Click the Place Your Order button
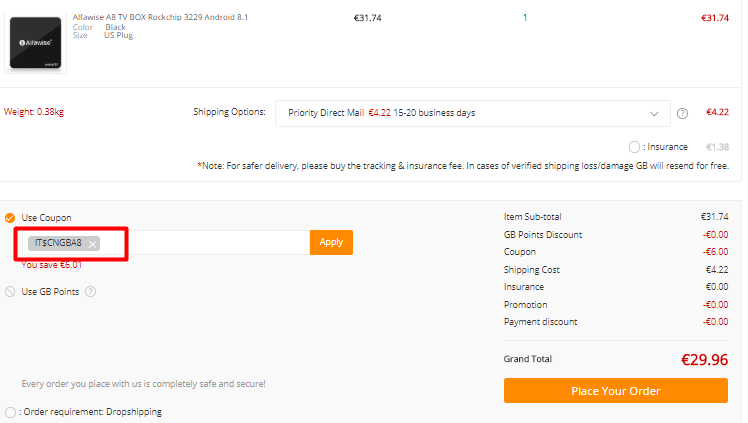 coord(615,391)
